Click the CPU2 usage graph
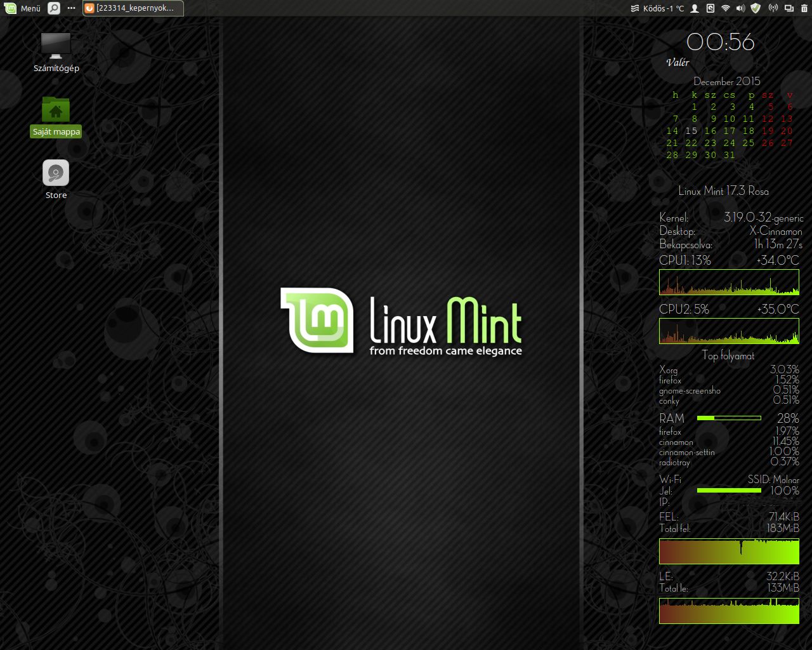This screenshot has width=812, height=650. coord(729,331)
